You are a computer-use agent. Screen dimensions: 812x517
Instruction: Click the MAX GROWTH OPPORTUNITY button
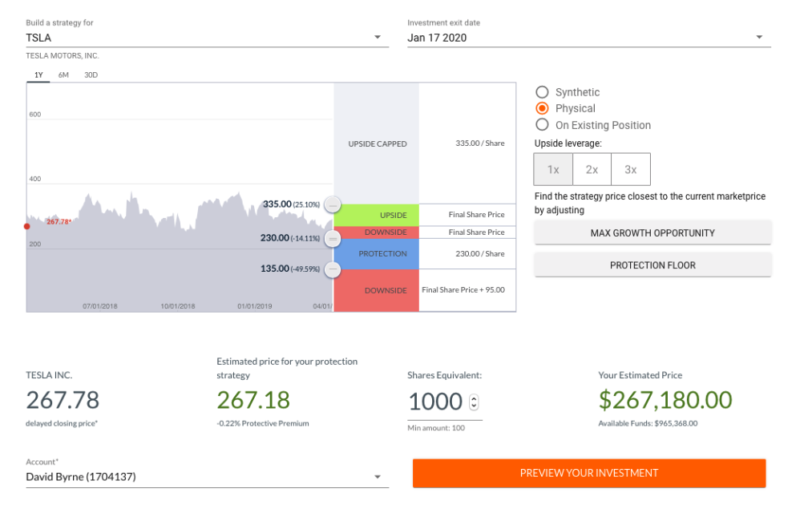pos(652,233)
